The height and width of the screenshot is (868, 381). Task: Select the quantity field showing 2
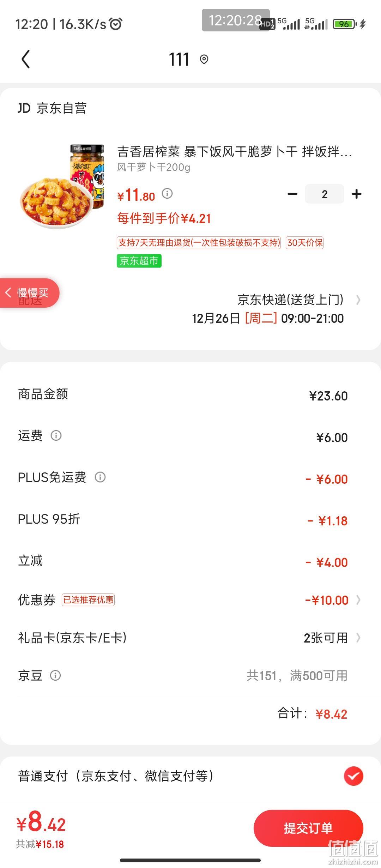click(325, 194)
